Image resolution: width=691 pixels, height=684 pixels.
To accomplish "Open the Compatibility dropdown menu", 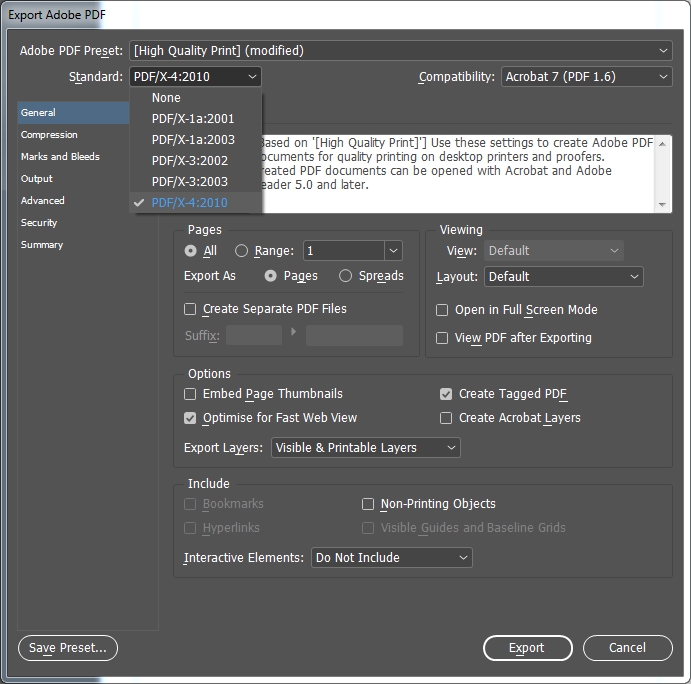I will 587,77.
